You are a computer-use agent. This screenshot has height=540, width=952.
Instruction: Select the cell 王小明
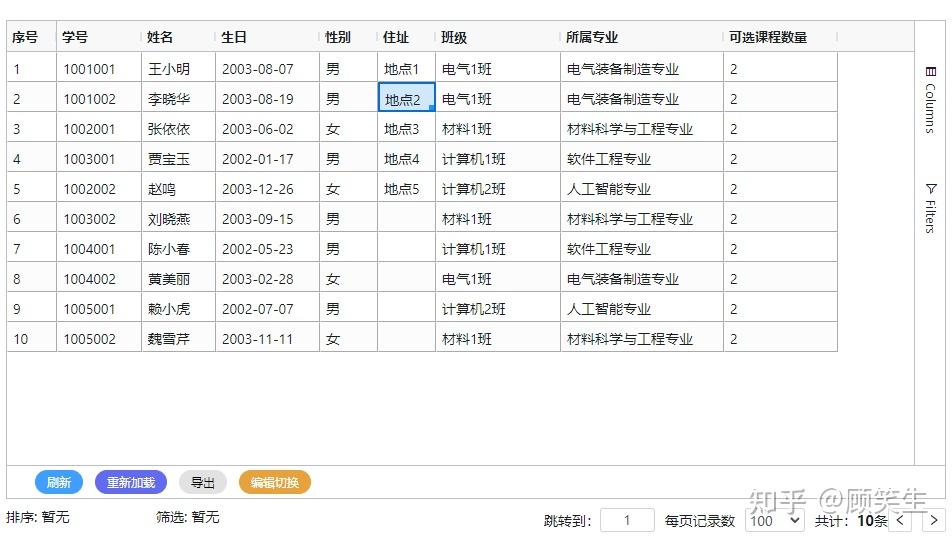178,68
